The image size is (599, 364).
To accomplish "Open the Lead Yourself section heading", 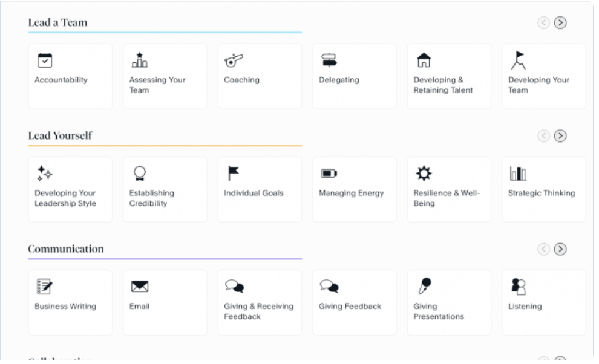I will [60, 135].
